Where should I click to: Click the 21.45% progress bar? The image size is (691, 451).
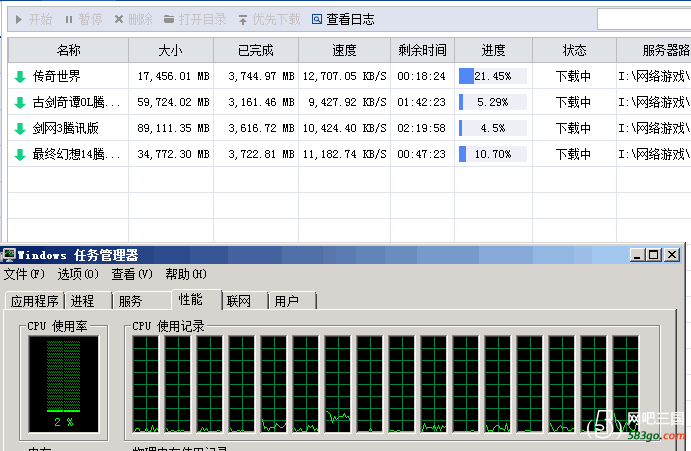click(x=493, y=76)
